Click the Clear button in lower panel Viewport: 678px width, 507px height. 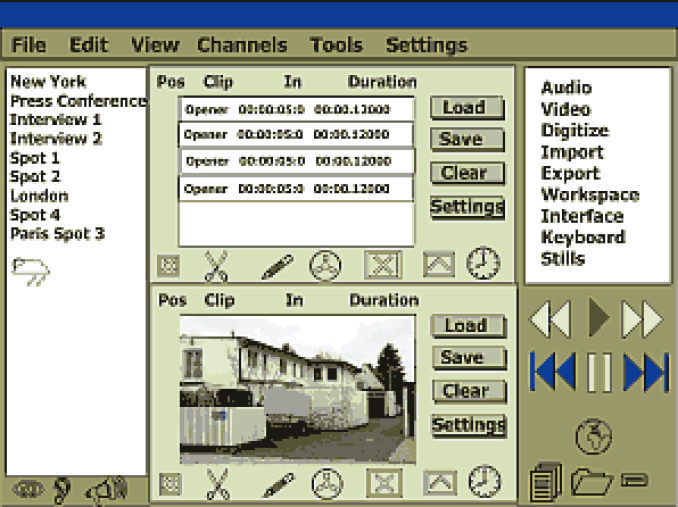coord(465,390)
